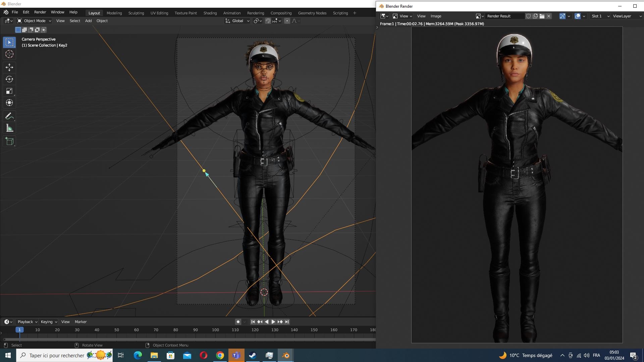Viewport: 644px width, 362px height.
Task: Set selection mode to Intersect
Action: (x=44, y=30)
